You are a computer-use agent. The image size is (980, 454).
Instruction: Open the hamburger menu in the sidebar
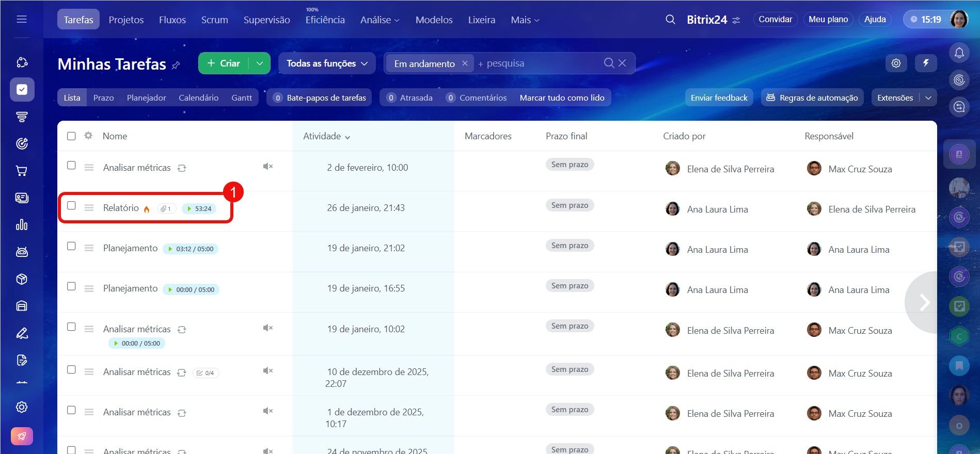pyautogui.click(x=22, y=20)
